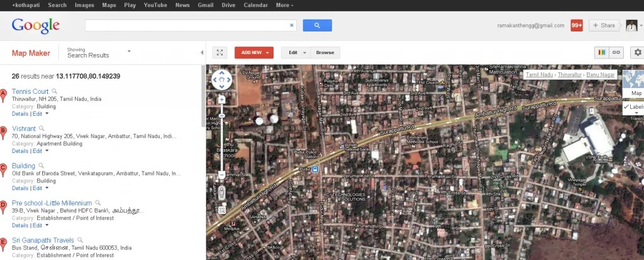This screenshot has width=644, height=260.
Task: Click the Share button
Action: [604, 26]
